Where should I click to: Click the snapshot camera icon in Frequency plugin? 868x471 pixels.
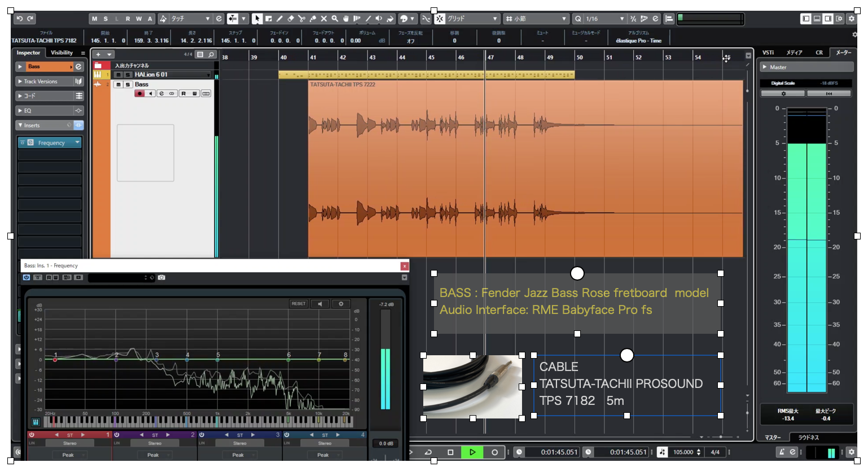click(x=161, y=277)
